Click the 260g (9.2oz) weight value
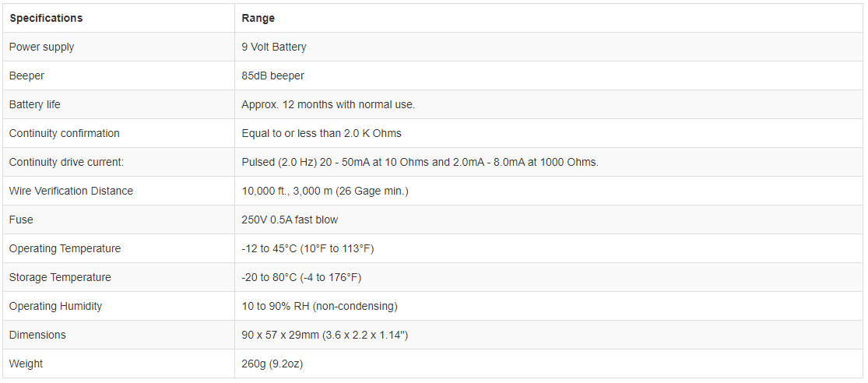Screen dimensions: 868x383 (272, 364)
